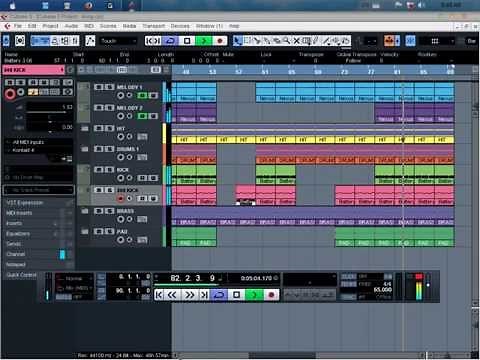Open the File menu
This screenshot has height=360, width=480.
pyautogui.click(x=18, y=26)
